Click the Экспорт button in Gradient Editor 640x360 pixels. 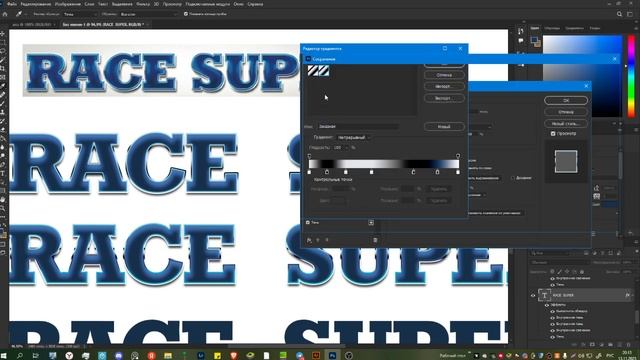(x=444, y=98)
